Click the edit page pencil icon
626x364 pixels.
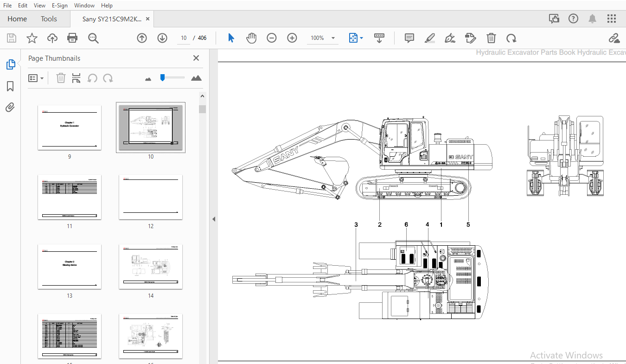[x=471, y=38]
